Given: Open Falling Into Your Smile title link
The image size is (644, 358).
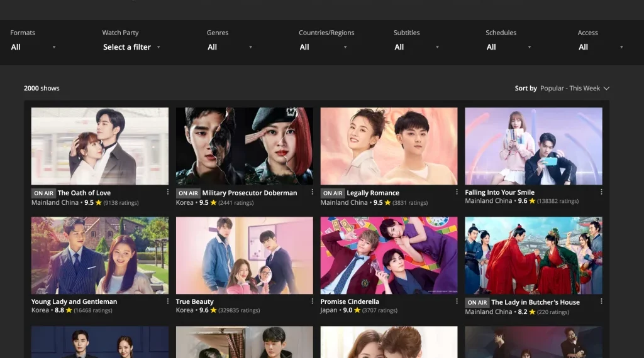Looking at the screenshot, I should [x=499, y=192].
